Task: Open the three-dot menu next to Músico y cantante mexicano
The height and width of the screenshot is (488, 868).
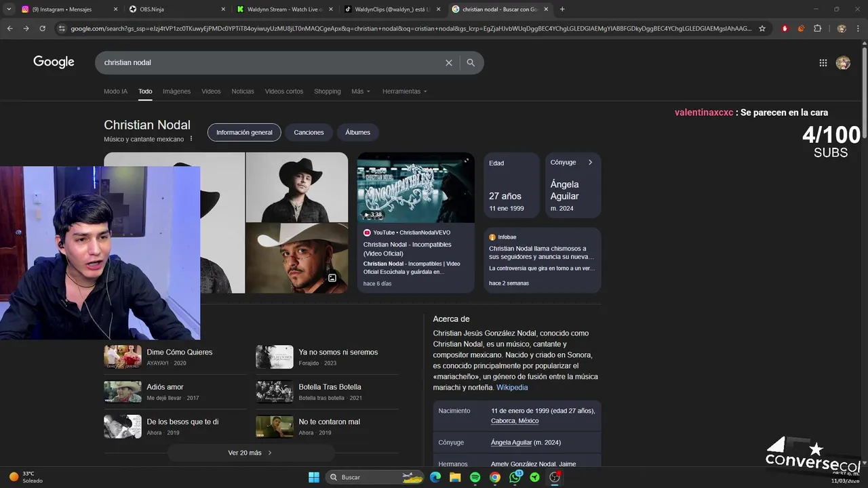Action: pos(191,139)
